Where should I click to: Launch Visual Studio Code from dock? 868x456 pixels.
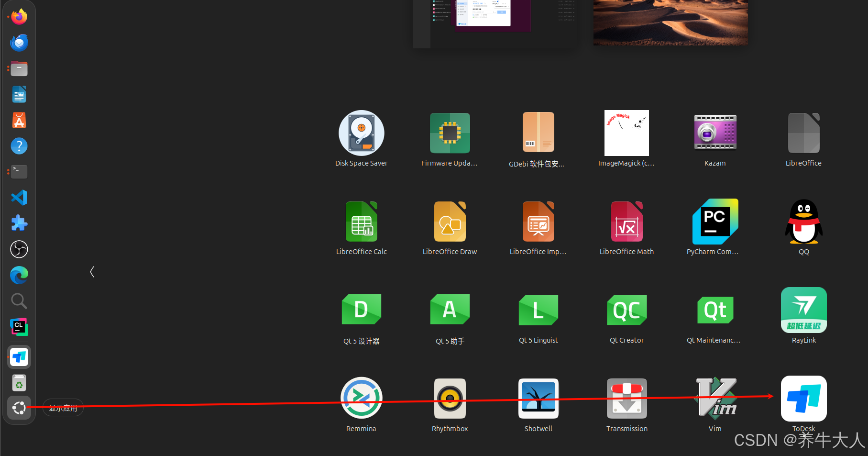pos(19,198)
